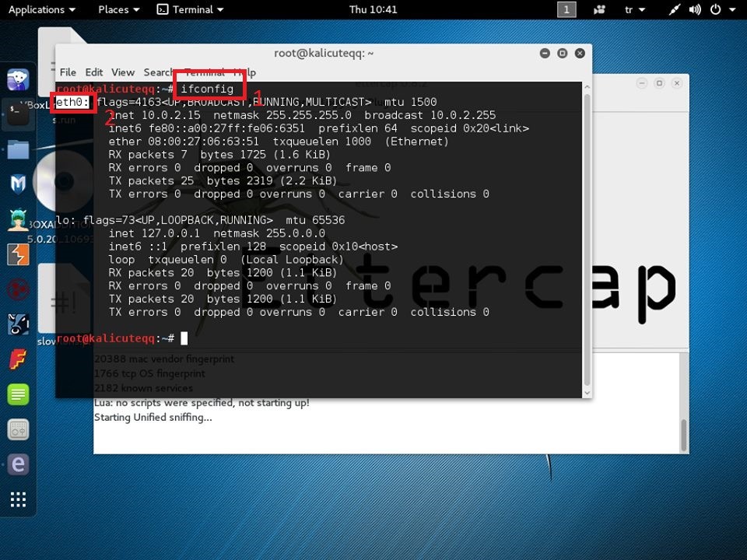
Task: Click '2182 known services' log line
Action: coord(143,388)
